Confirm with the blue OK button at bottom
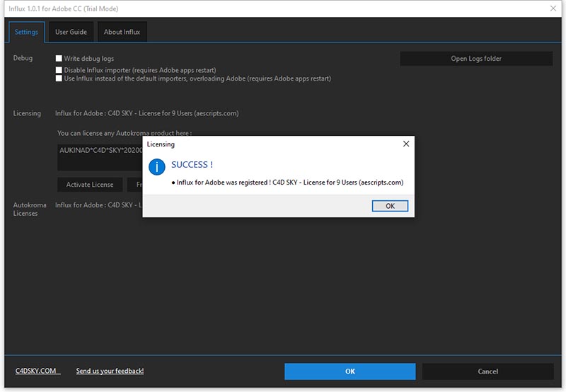Image resolution: width=566 pixels, height=392 pixels. coord(350,371)
